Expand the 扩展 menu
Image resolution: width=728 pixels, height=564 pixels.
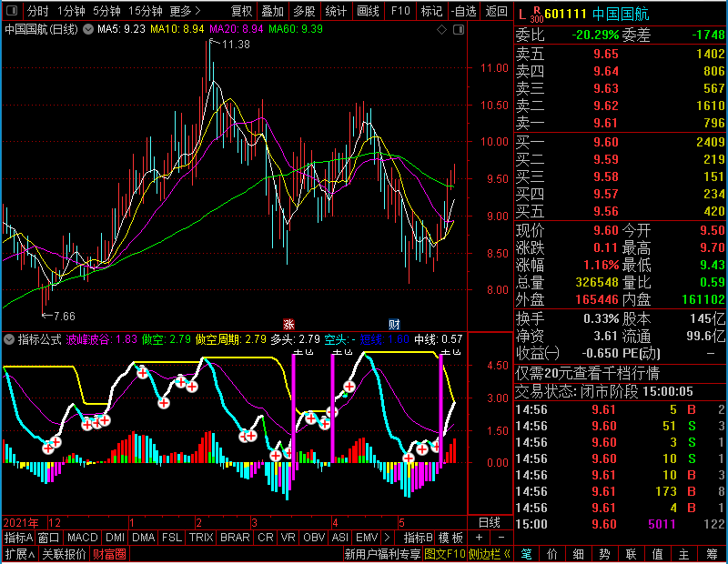click(20, 554)
